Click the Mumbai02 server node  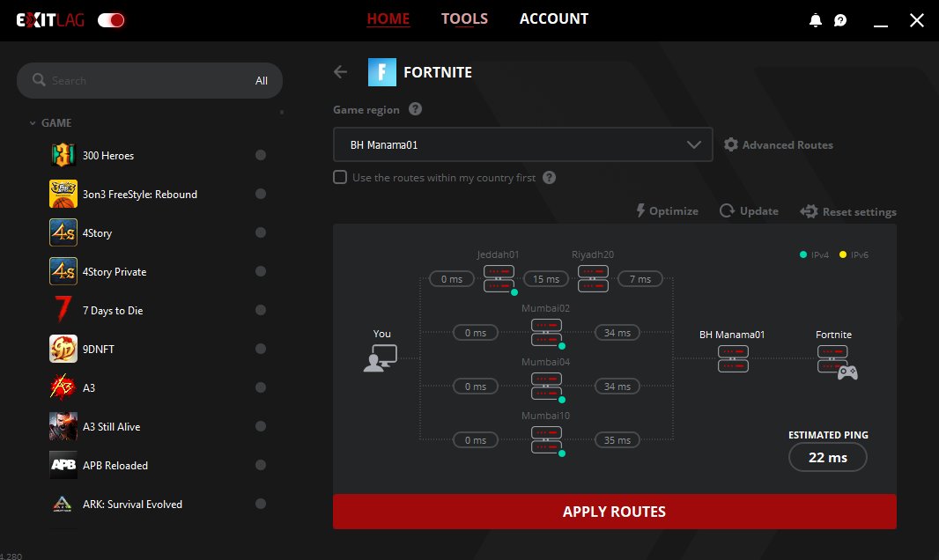pyautogui.click(x=547, y=333)
